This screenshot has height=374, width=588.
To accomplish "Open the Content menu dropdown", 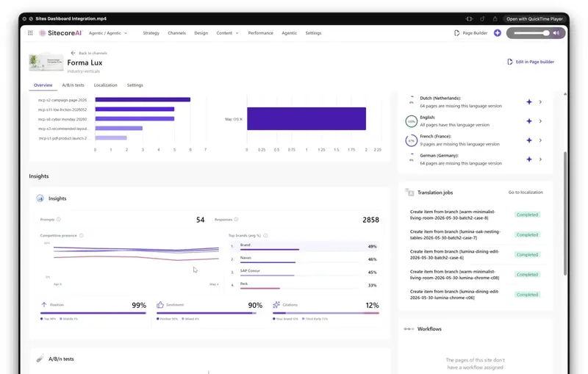I will pos(227,33).
